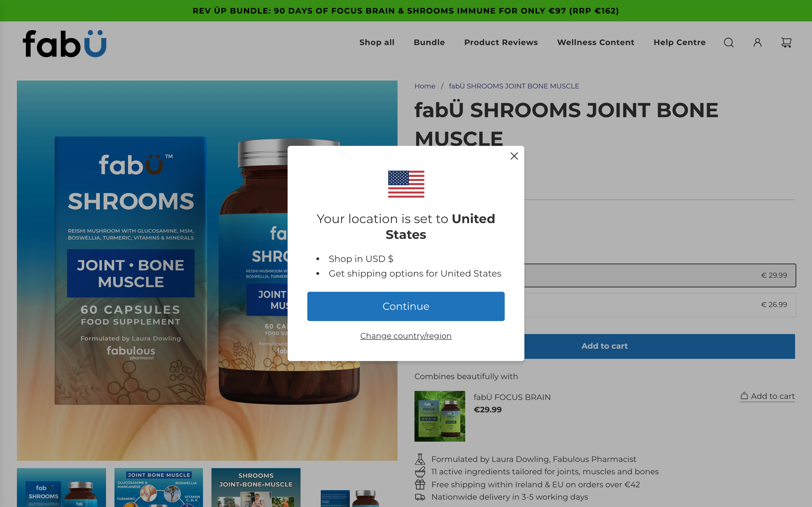Viewport: 812px width, 507px height.
Task: Click the bag icon beside FOCUS BRAIN
Action: tap(744, 396)
